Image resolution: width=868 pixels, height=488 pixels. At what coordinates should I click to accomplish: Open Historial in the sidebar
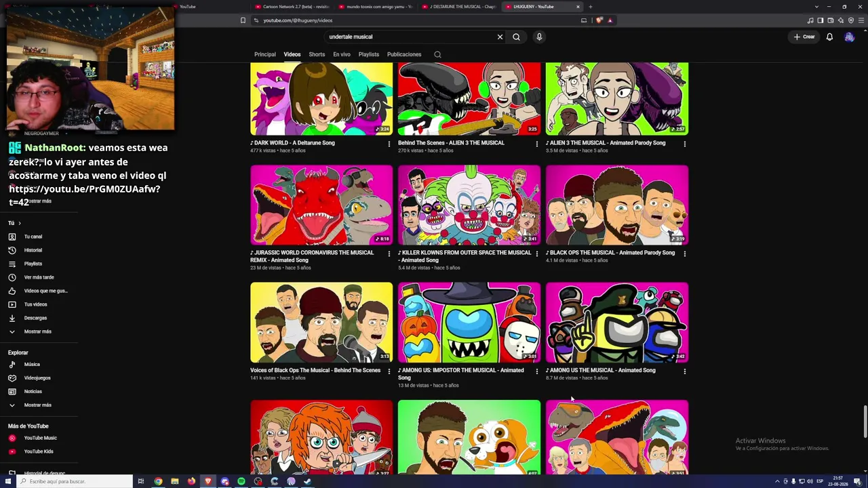click(33, 250)
